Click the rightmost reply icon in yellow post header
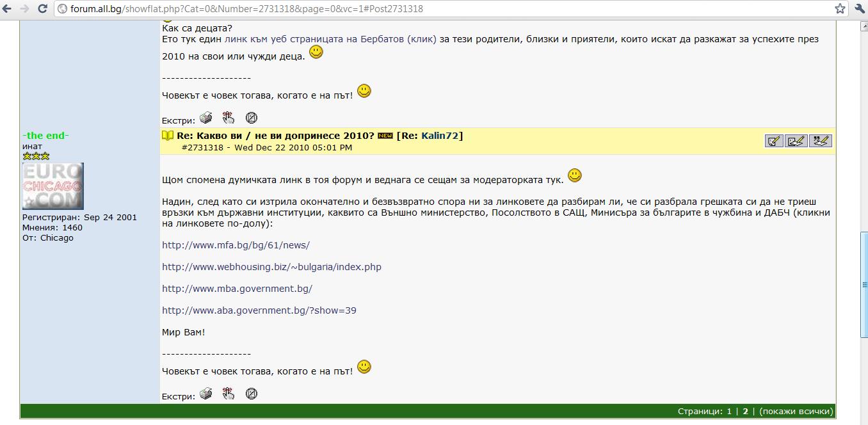868x425 pixels. (x=820, y=141)
